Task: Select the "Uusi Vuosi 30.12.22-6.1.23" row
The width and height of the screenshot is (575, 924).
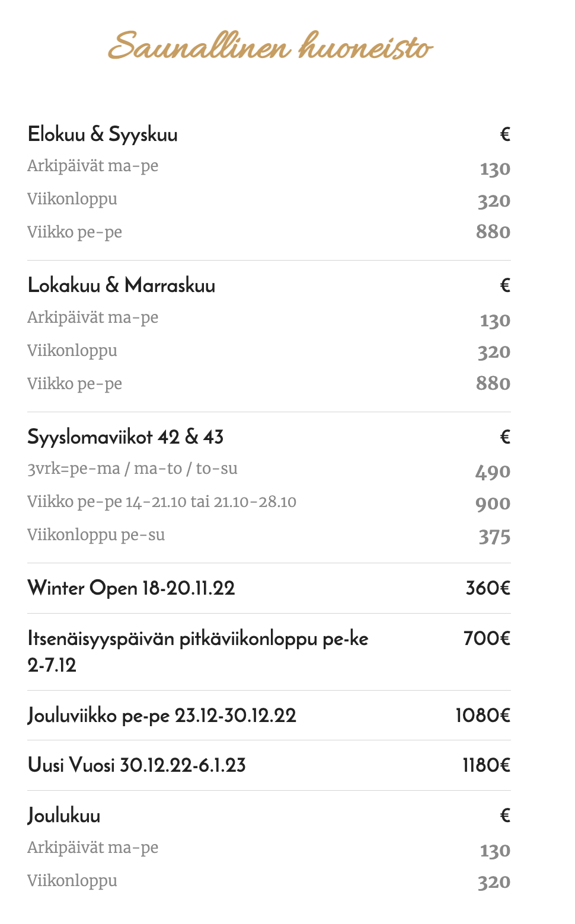Action: coord(137,765)
